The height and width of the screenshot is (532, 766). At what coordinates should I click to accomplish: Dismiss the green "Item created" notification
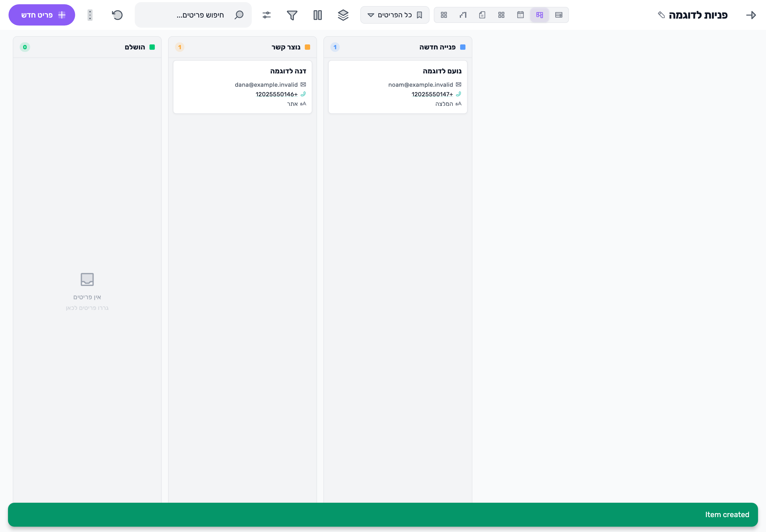(x=383, y=514)
